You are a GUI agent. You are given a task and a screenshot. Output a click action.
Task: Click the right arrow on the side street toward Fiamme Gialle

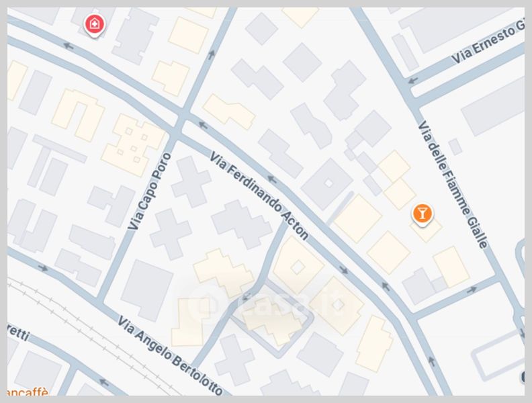472,290
